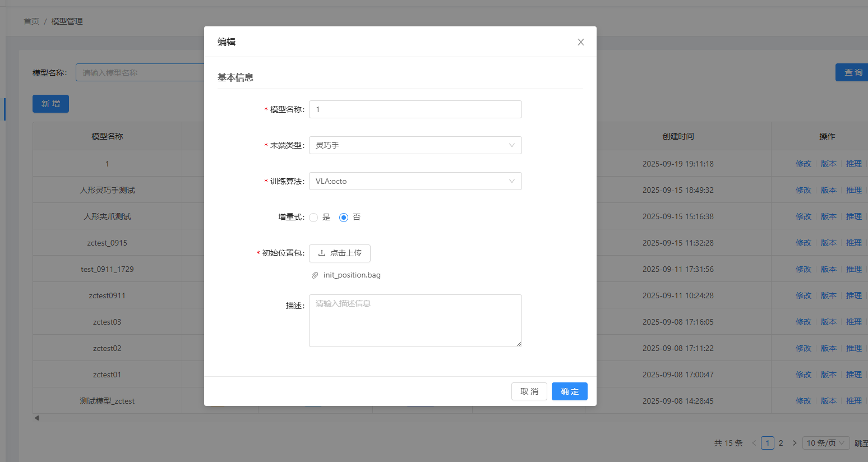Click the next page arrow in pagination

[795, 443]
